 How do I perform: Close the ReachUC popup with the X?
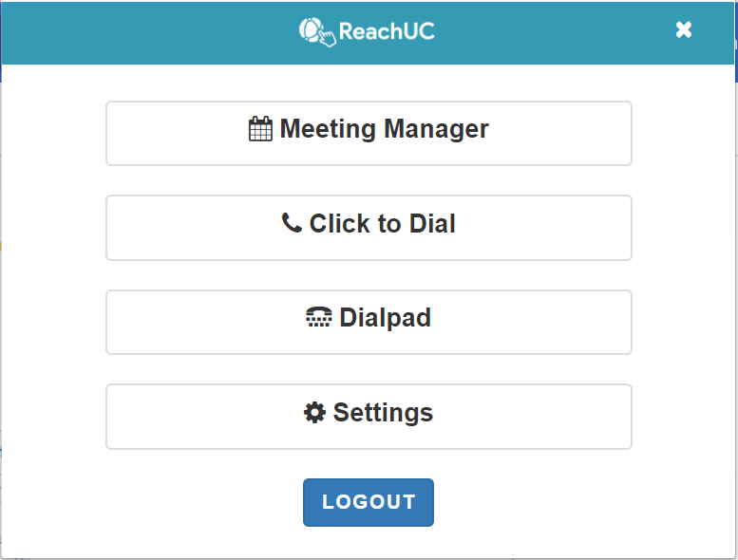684,30
